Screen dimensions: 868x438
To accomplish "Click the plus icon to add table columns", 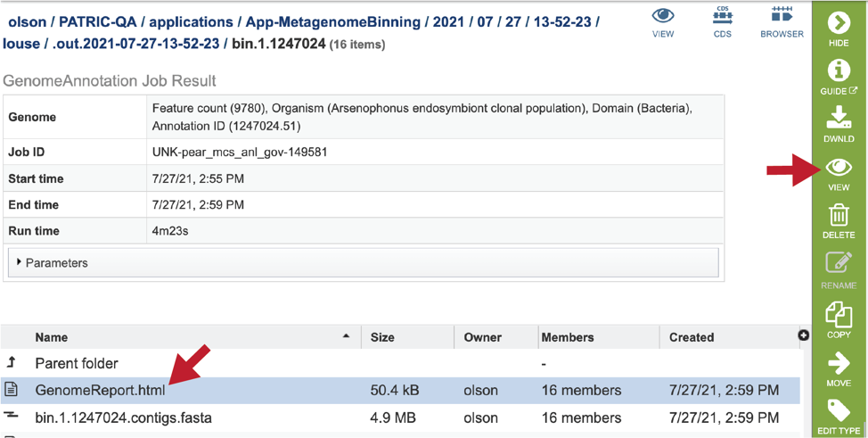I will coord(805,335).
